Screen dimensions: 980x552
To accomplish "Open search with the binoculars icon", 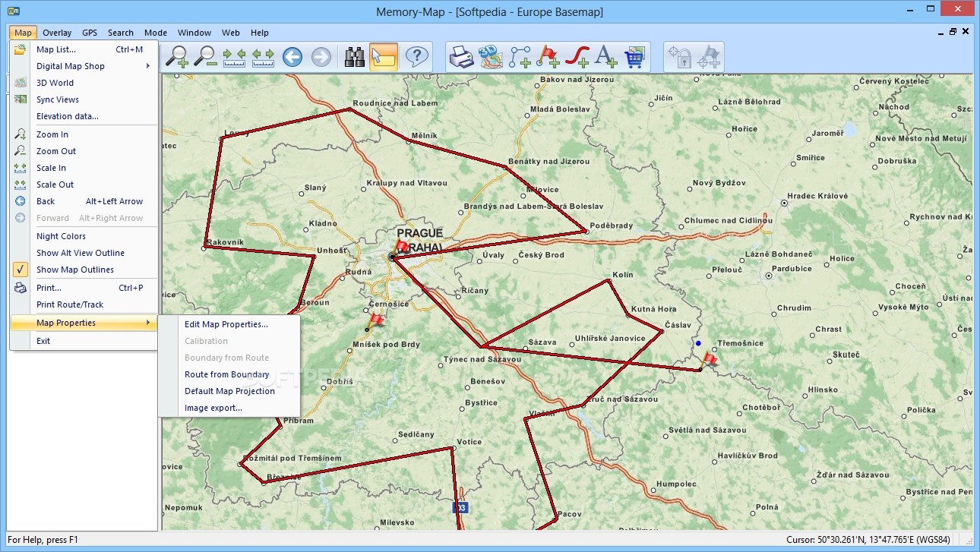I will pos(355,57).
